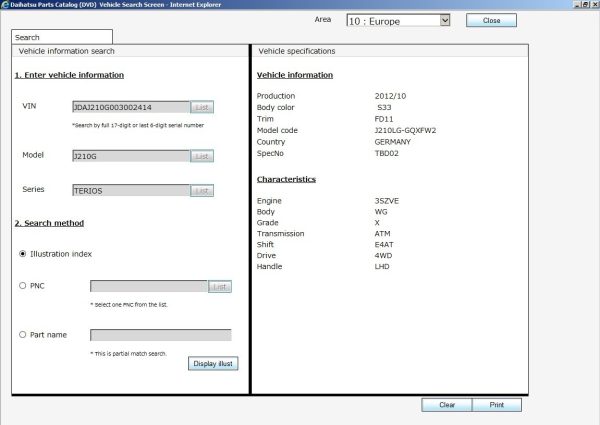Click the transmission value ATM
This screenshot has width=600, height=425.
point(382,233)
